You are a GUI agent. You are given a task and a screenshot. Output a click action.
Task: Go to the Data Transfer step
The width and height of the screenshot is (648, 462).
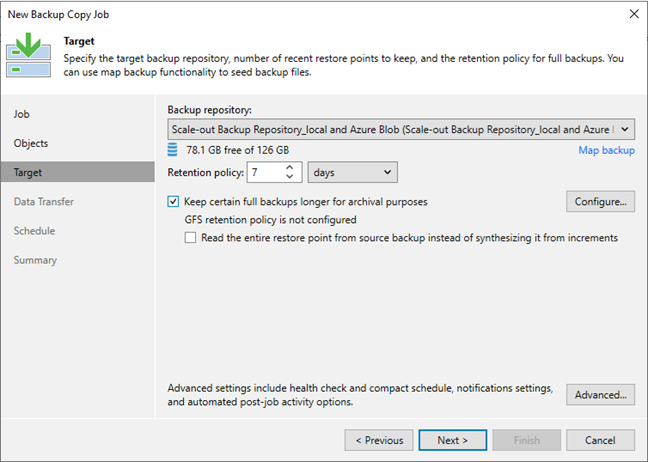point(43,202)
